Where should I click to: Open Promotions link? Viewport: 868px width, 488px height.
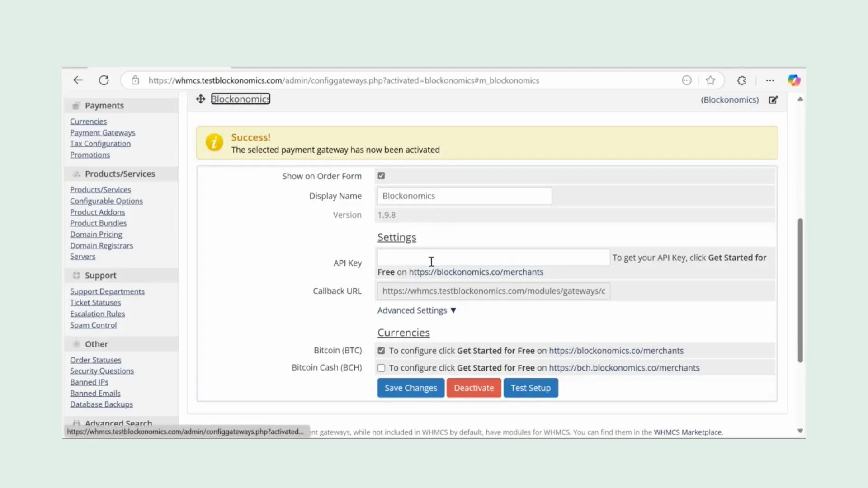pos(90,155)
